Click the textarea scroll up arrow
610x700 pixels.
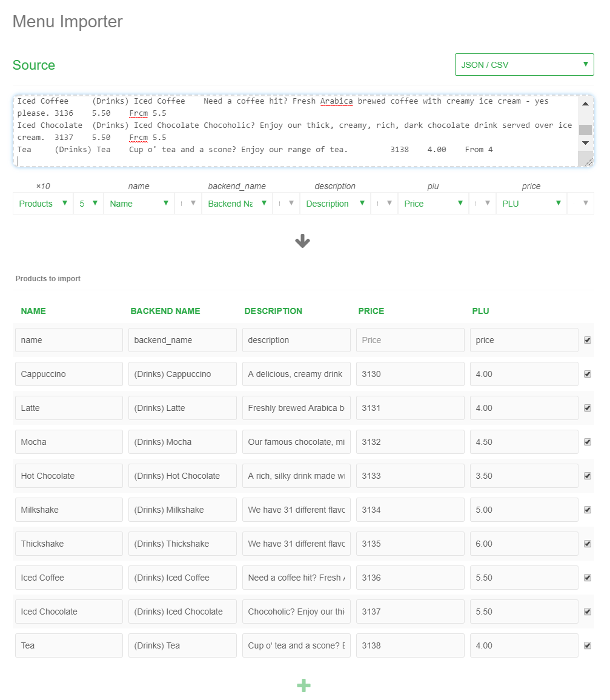coord(585,104)
